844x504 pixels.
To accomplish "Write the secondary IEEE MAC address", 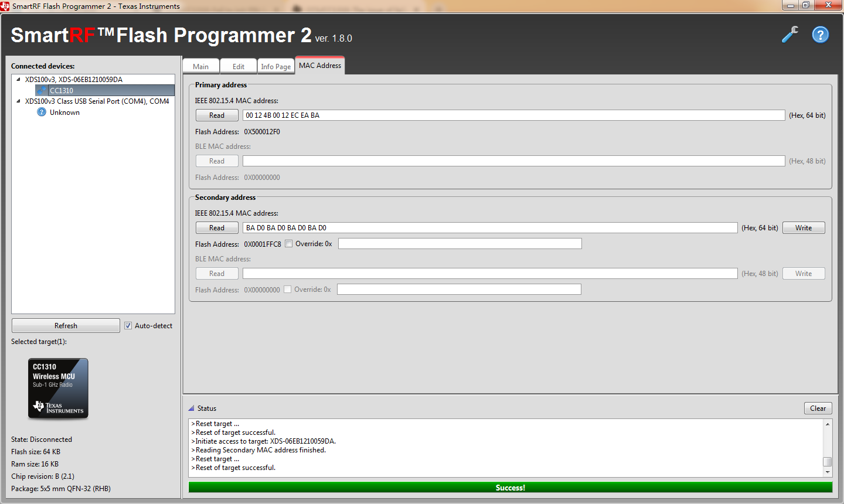I will [804, 227].
